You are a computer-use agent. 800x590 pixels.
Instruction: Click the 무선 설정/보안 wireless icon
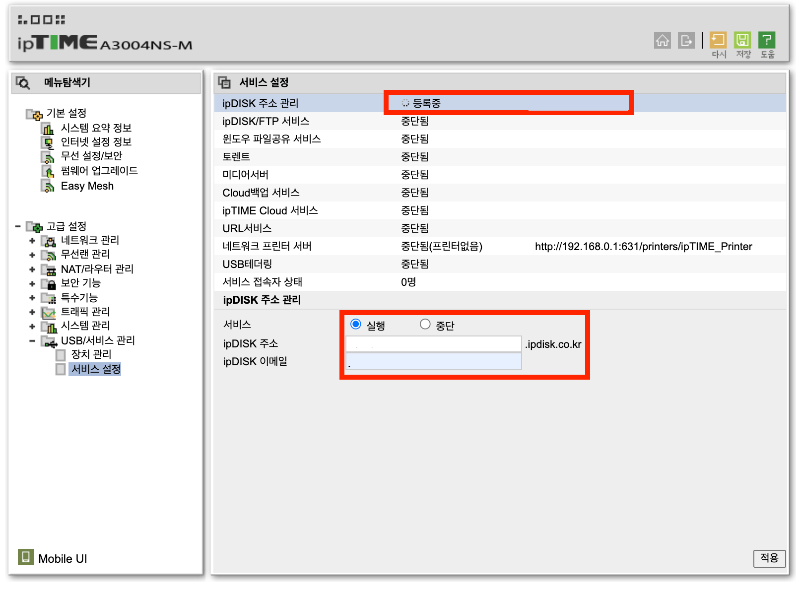point(48,157)
